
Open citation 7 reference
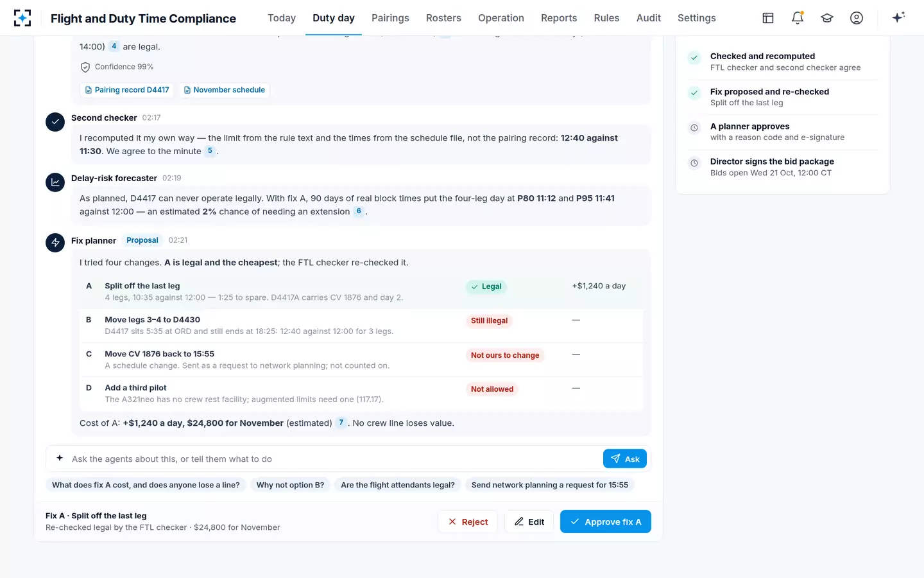pyautogui.click(x=341, y=423)
